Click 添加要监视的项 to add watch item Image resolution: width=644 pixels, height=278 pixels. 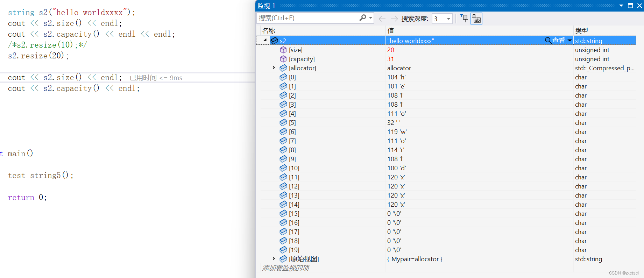(x=285, y=268)
